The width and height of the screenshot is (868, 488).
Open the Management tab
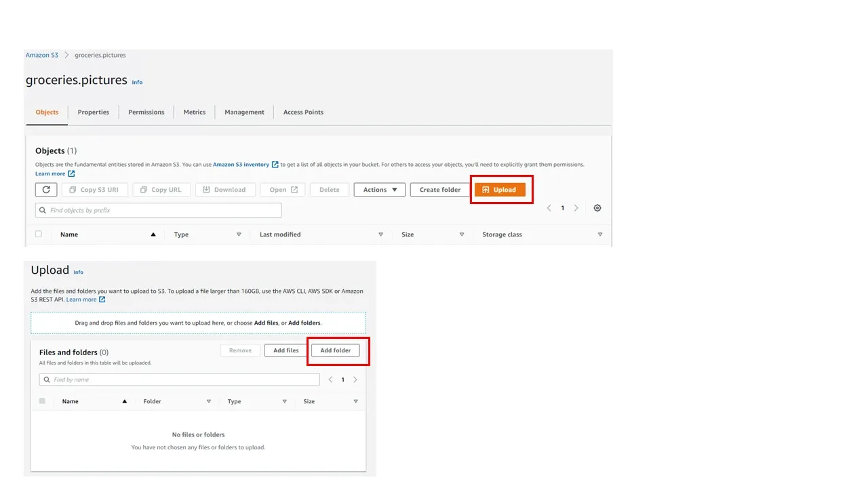click(245, 113)
